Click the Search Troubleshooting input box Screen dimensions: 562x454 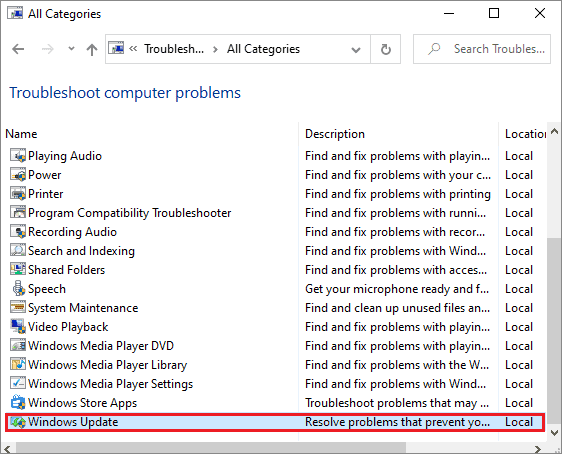click(482, 49)
